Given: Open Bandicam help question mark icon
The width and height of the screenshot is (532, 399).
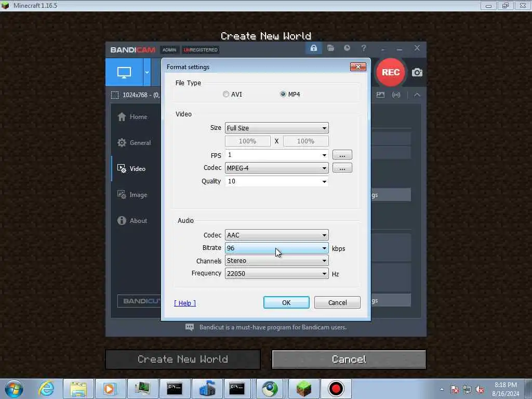Looking at the screenshot, I should click(363, 48).
